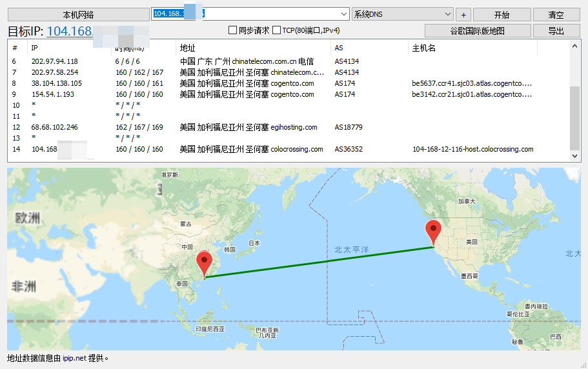Click hop number 10 row
588x369 pixels.
288,105
